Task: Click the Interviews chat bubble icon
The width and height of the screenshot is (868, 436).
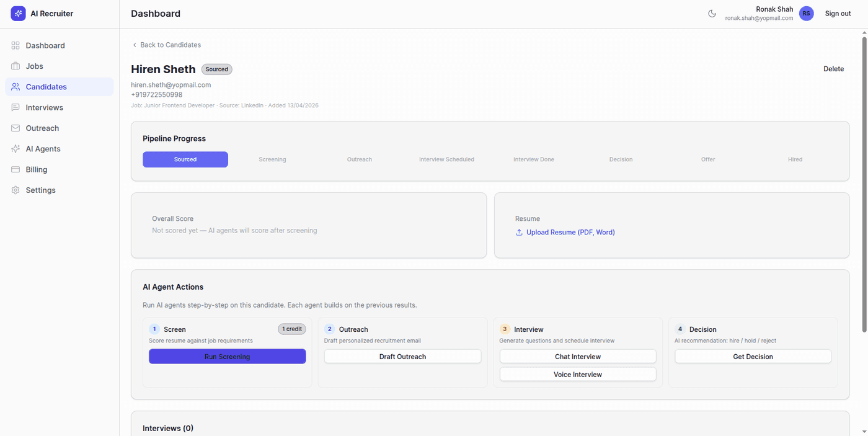Action: (x=15, y=107)
